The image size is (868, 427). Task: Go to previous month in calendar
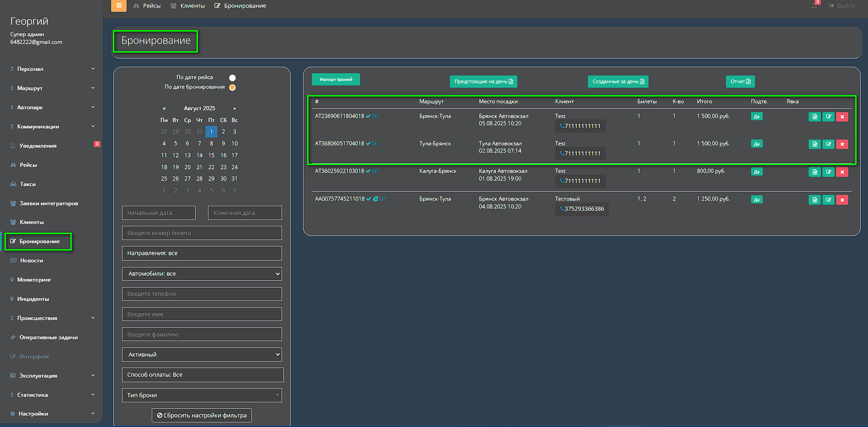(164, 108)
